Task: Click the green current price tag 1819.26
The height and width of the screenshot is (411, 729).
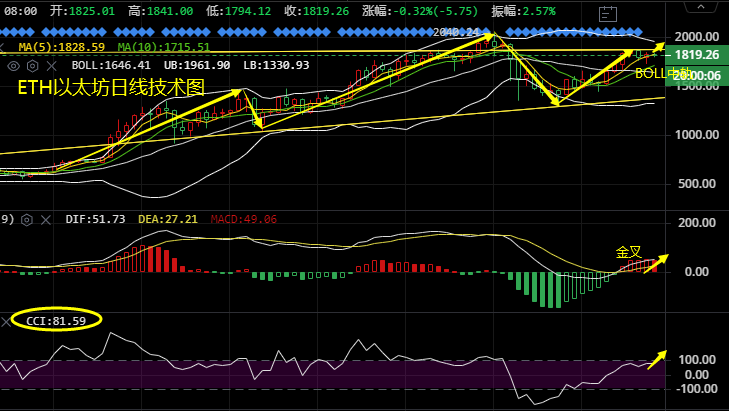Action: click(x=697, y=55)
